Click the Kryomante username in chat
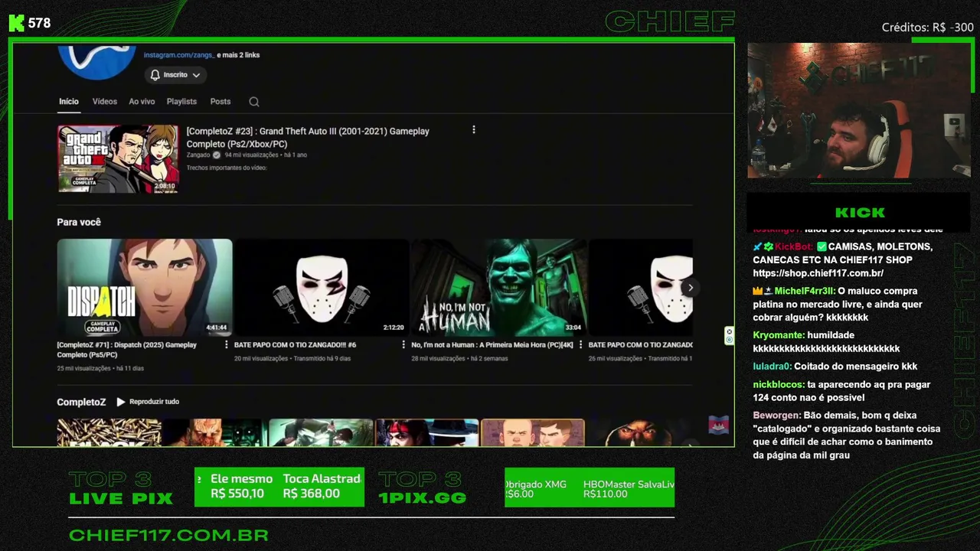The width and height of the screenshot is (980, 551). tap(779, 335)
